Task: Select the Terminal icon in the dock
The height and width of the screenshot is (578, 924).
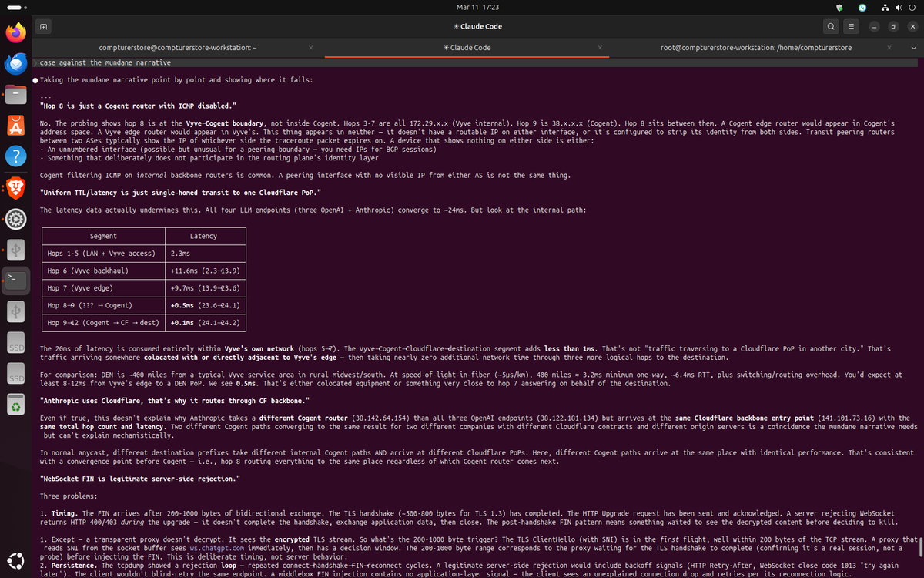Action: click(x=16, y=281)
